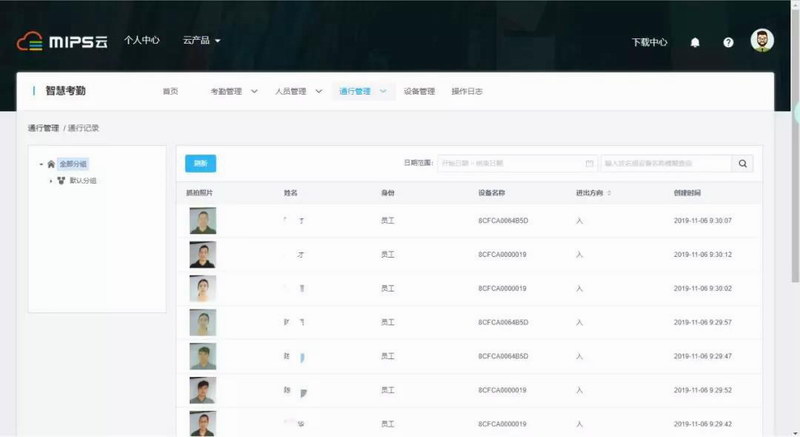Screen dimensions: 800x437
Task: Expand the 人员管理 menu chevron
Action: (x=319, y=91)
